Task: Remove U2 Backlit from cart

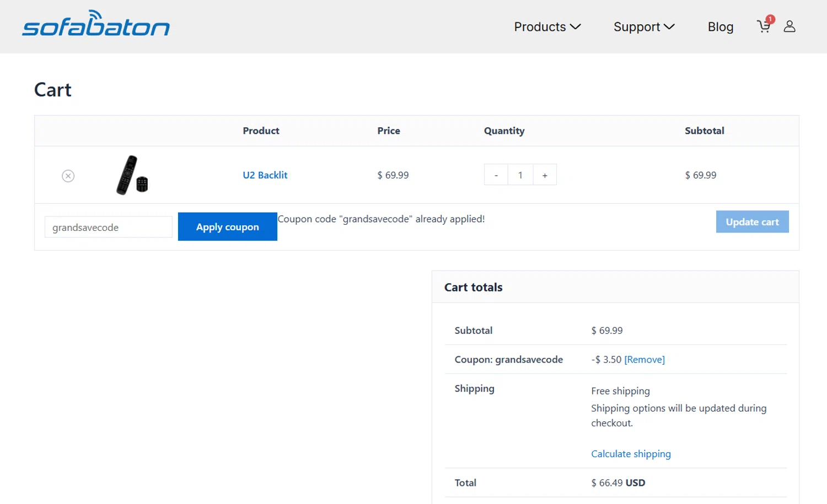Action: tap(68, 176)
